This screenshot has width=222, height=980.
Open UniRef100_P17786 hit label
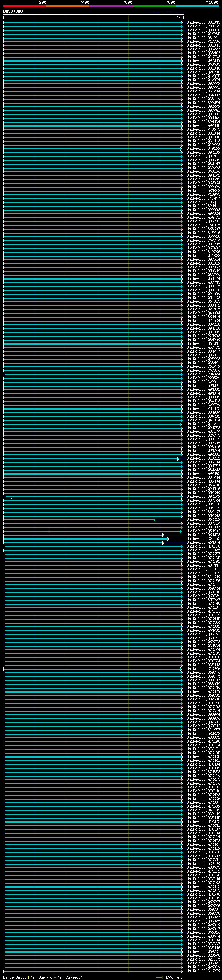coord(203,41)
